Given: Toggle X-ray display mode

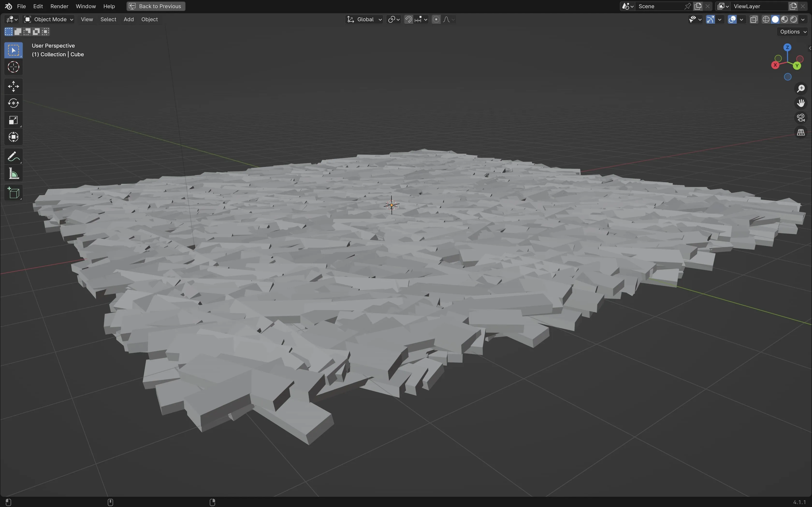Looking at the screenshot, I should tap(754, 20).
